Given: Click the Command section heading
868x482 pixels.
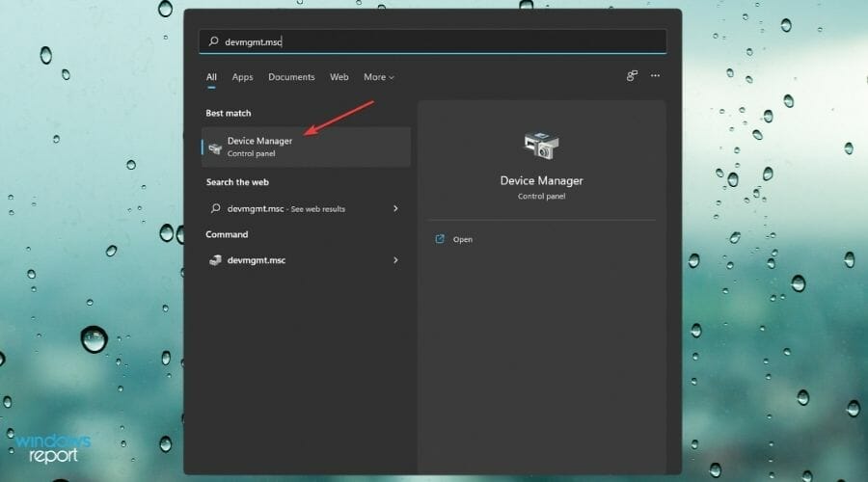Looking at the screenshot, I should point(227,234).
